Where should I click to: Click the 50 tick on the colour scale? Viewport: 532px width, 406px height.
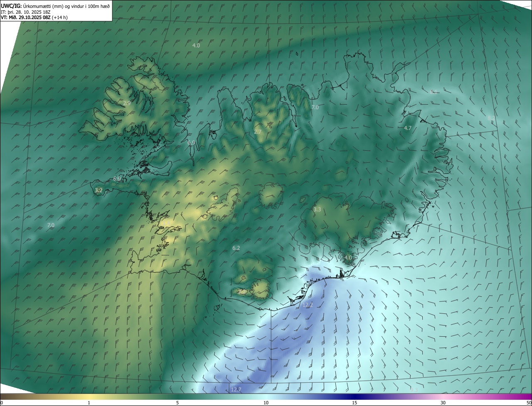pyautogui.click(x=529, y=403)
